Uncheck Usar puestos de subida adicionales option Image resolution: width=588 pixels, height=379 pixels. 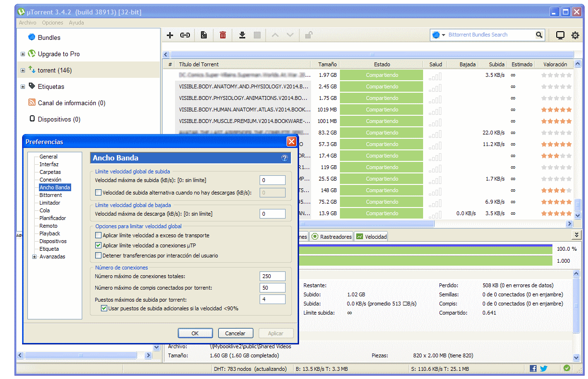(x=104, y=308)
